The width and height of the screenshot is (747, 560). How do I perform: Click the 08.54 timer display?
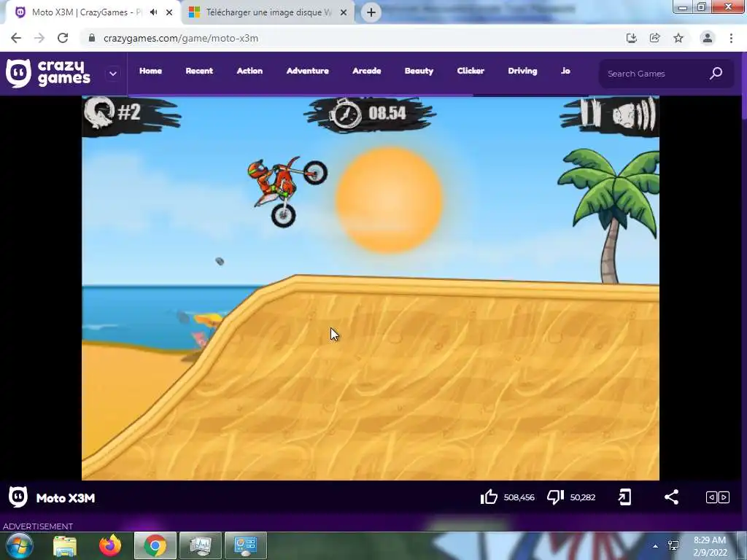tap(387, 113)
